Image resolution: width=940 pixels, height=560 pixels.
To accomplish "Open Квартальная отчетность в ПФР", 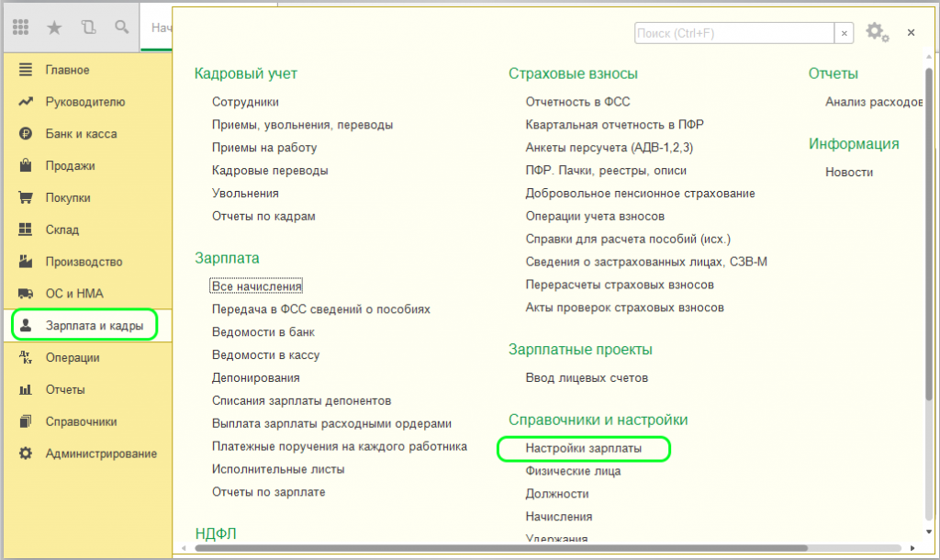I will pyautogui.click(x=614, y=125).
